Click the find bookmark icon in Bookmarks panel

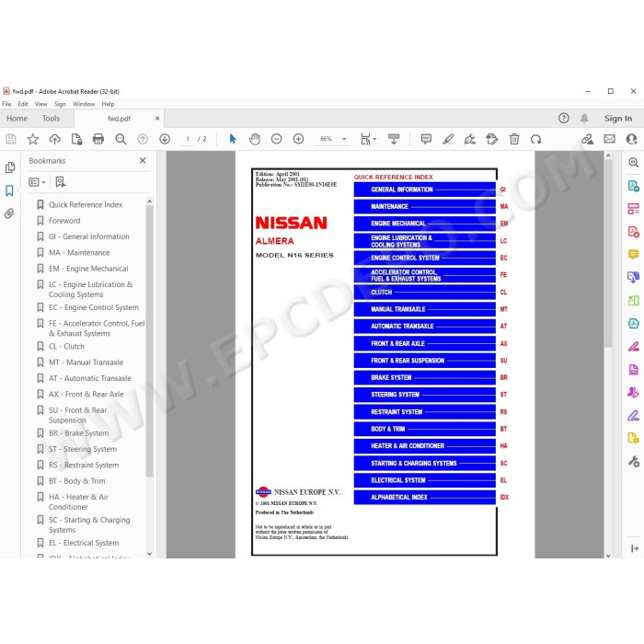(x=61, y=182)
